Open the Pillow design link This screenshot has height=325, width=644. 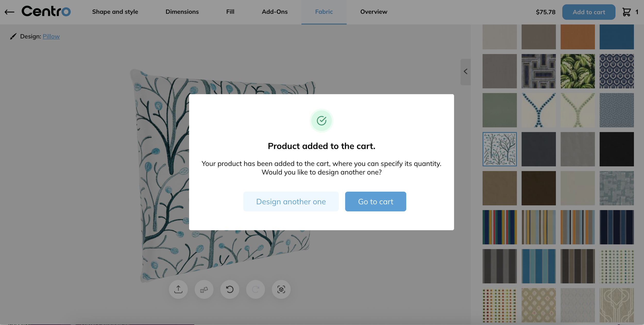(51, 36)
